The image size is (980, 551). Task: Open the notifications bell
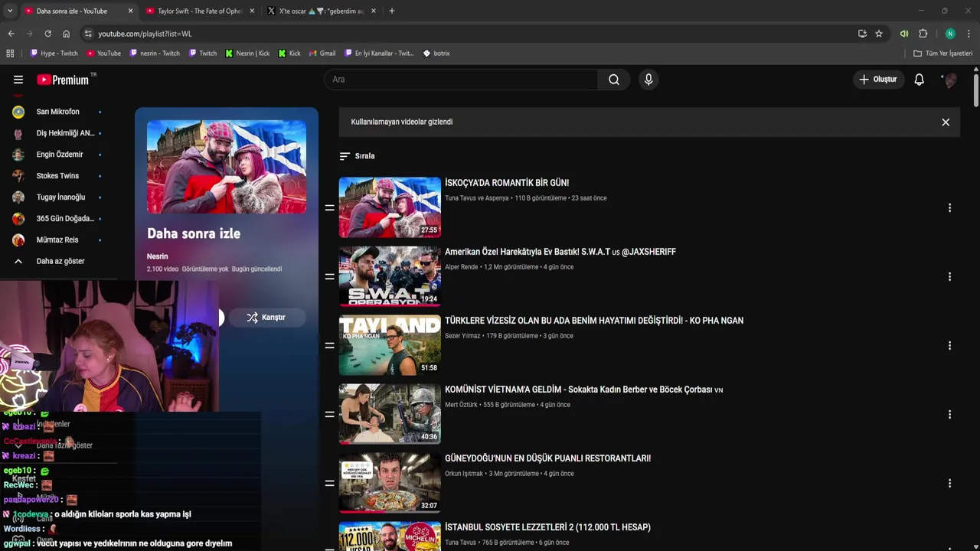[920, 80]
